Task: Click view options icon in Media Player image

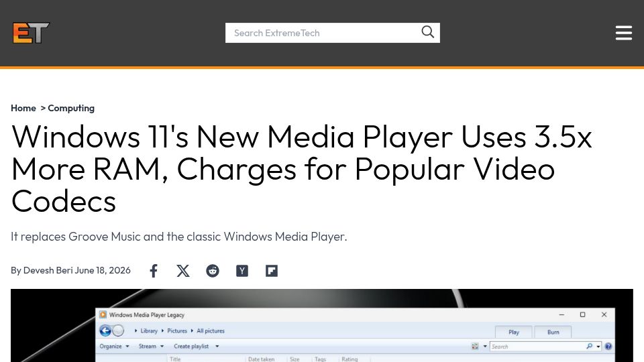Action: [475, 347]
